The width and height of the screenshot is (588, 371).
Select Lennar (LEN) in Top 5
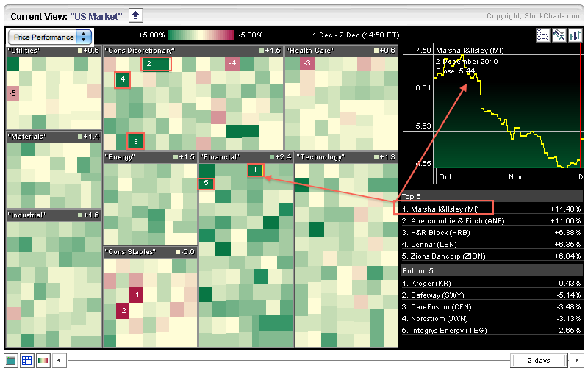click(x=491, y=245)
